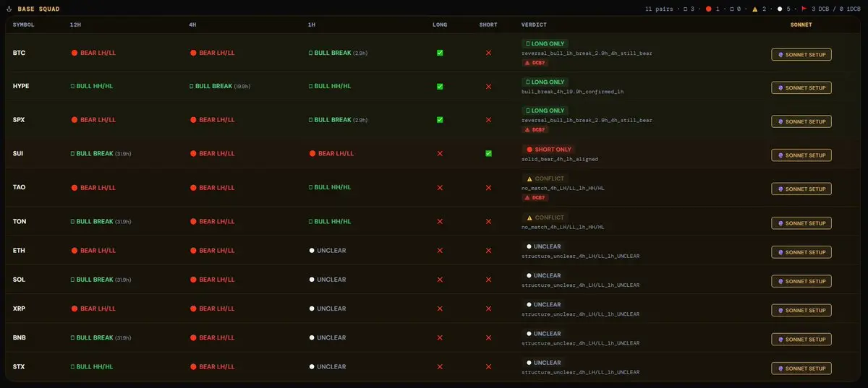
Task: Click the white dot by ETH's 1H Unclear
Action: [312, 251]
